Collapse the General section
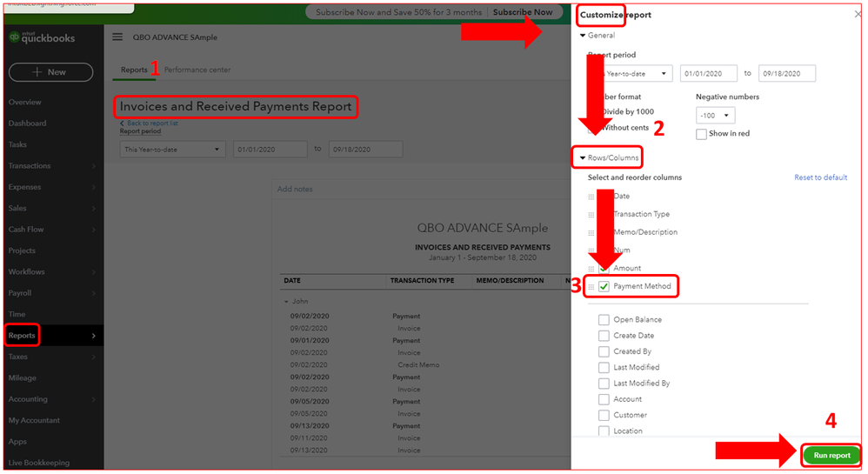 (x=583, y=36)
